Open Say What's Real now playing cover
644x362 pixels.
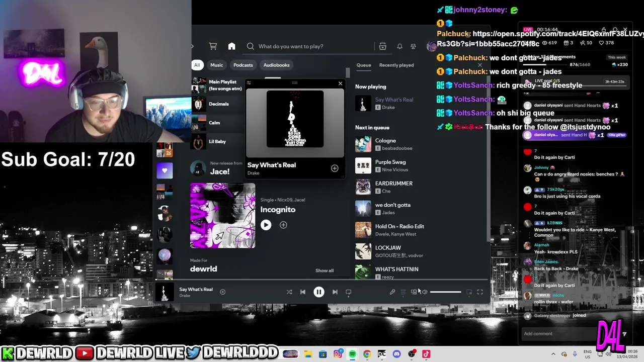(x=363, y=104)
